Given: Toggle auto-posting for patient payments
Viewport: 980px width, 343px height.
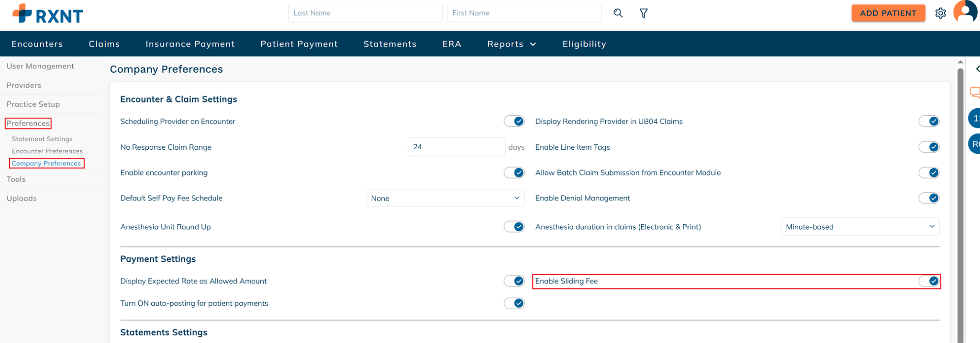Looking at the screenshot, I should (514, 303).
